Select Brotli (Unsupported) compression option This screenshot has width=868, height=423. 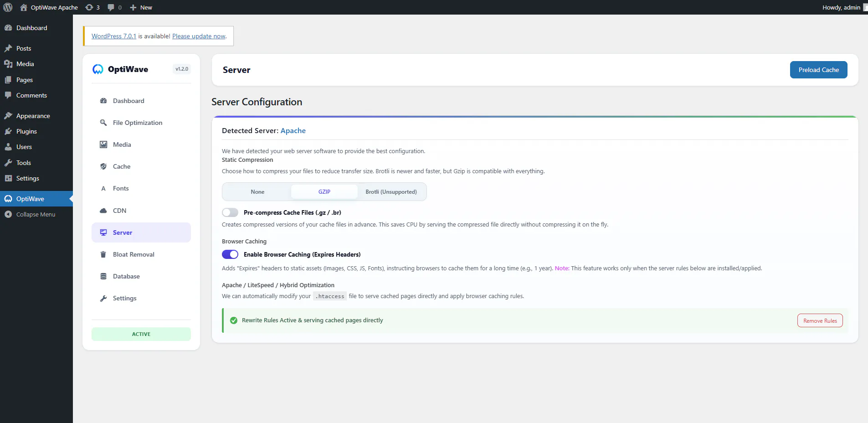point(391,192)
